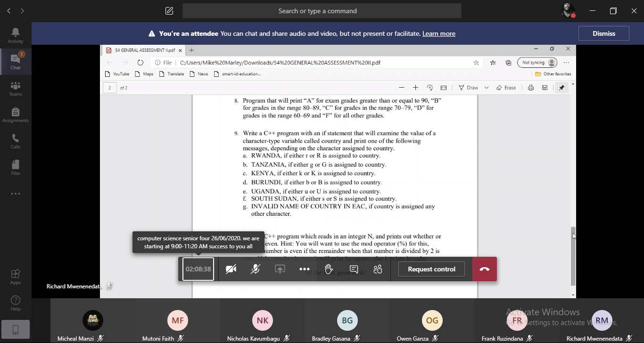Open the Maps bookmark
This screenshot has width=644, height=343.
coord(144,74)
